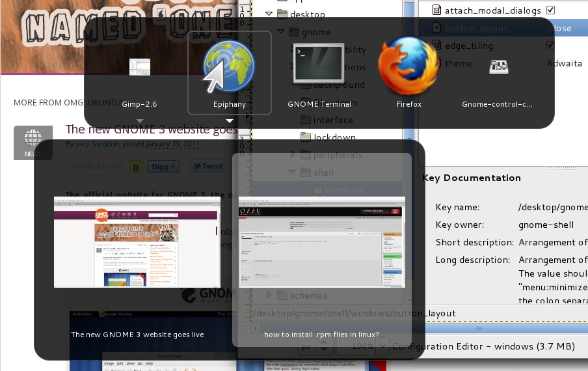Open the down arrow under Epiphany
588x371 pixels.
[x=230, y=121]
